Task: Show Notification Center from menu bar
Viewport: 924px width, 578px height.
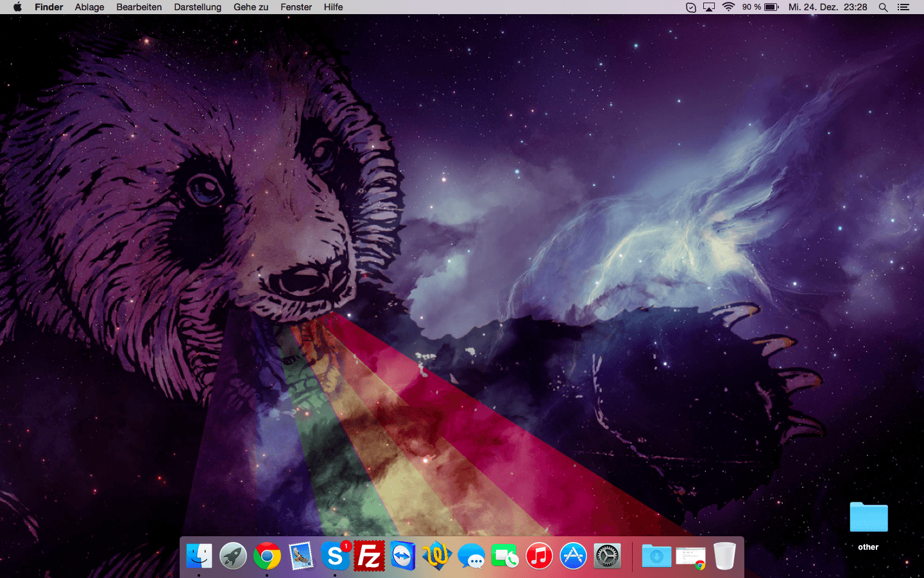Action: pos(903,7)
